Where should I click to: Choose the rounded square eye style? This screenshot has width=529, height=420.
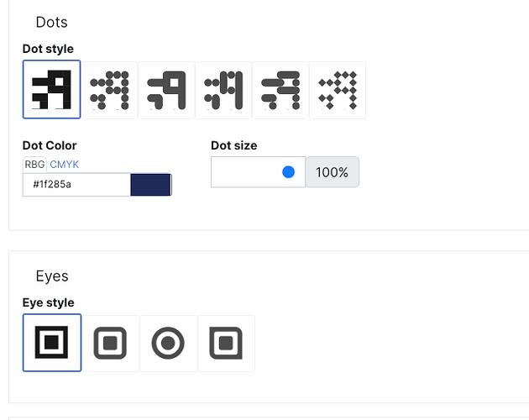(x=110, y=344)
